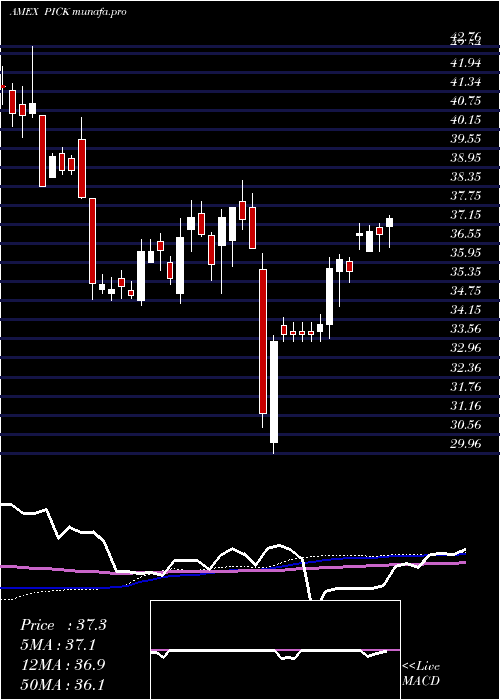Select the 32.96 price axis label

click(466, 348)
